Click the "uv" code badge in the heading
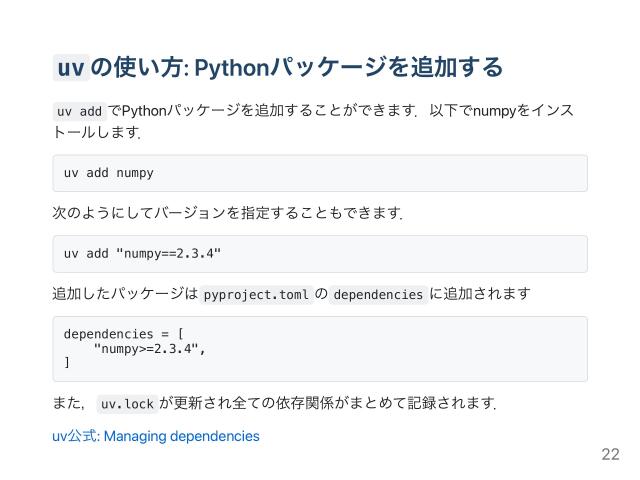 click(x=71, y=67)
